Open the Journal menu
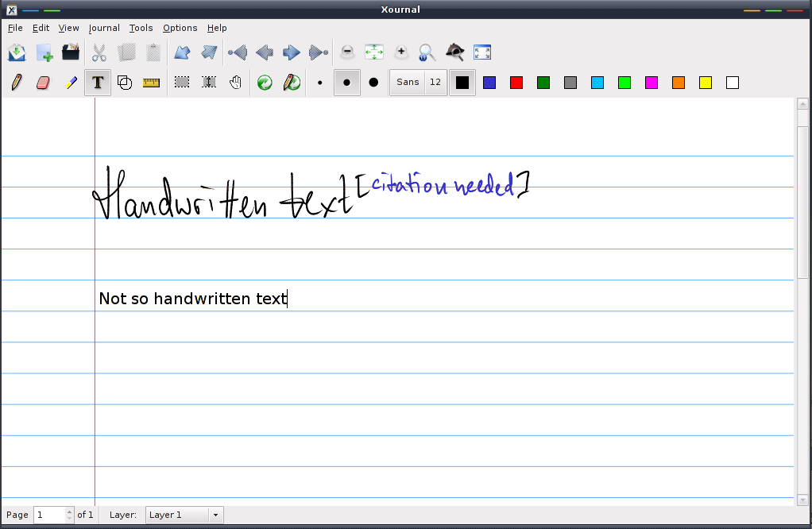 104,28
